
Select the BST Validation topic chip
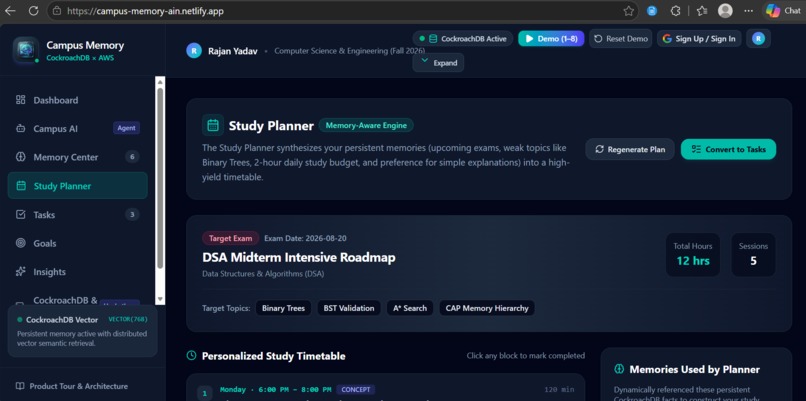point(349,308)
